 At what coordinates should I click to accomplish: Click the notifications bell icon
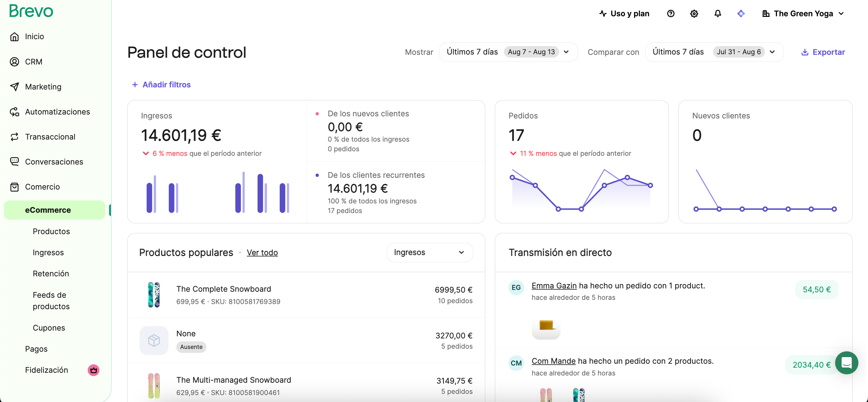tap(718, 14)
